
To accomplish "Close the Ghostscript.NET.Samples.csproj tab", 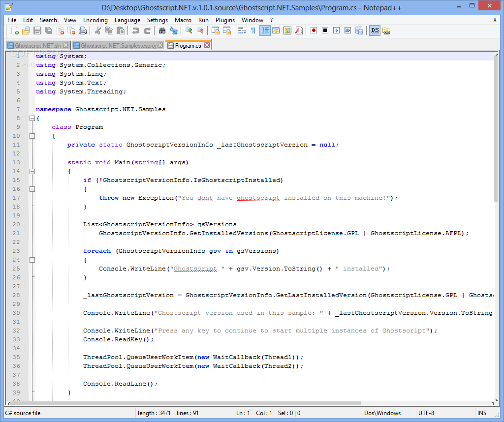I will (x=160, y=45).
